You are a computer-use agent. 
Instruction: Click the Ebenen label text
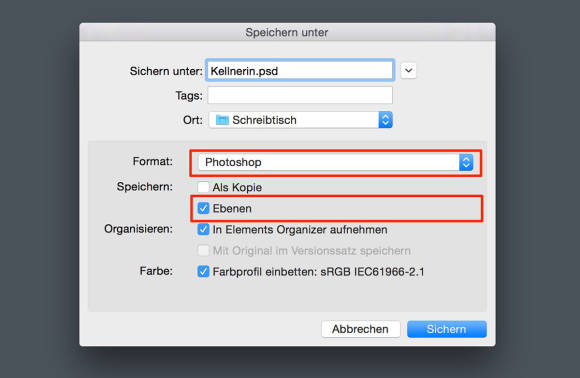(x=232, y=209)
